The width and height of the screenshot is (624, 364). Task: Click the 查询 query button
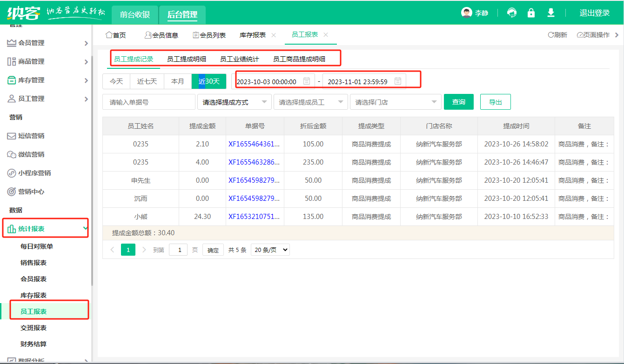pyautogui.click(x=458, y=101)
